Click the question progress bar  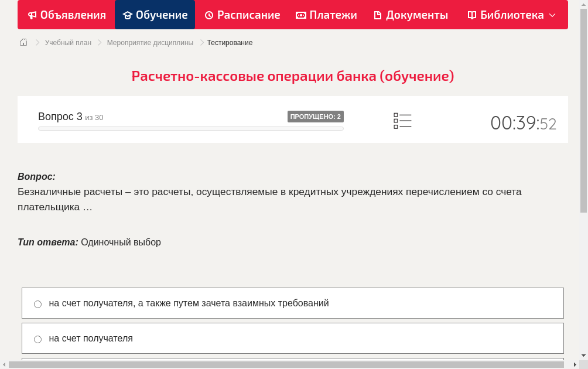(190, 128)
